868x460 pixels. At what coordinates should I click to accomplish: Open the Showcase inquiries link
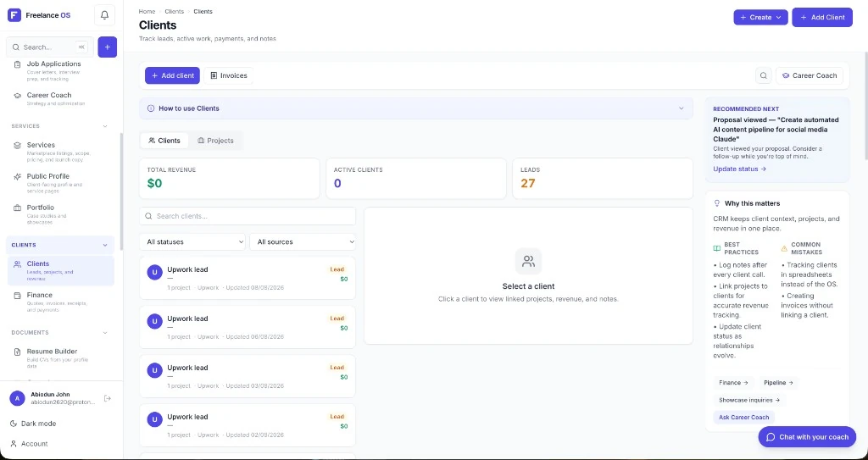tap(749, 400)
